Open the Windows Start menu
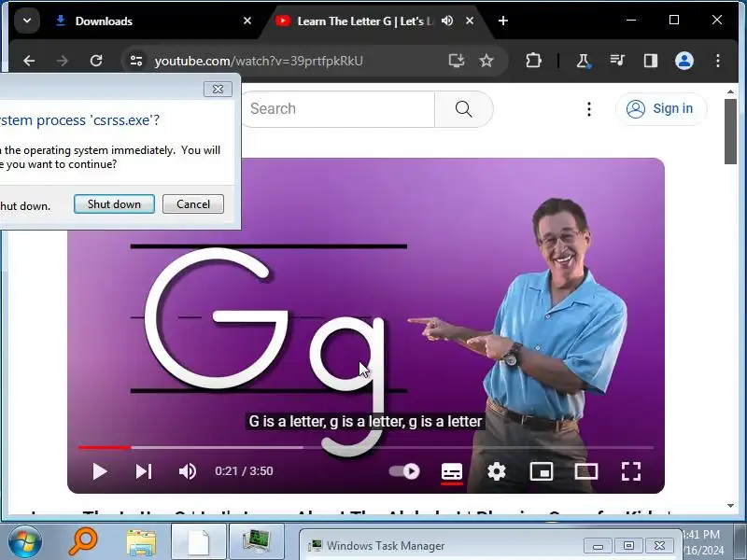This screenshot has width=747, height=560. [24, 542]
